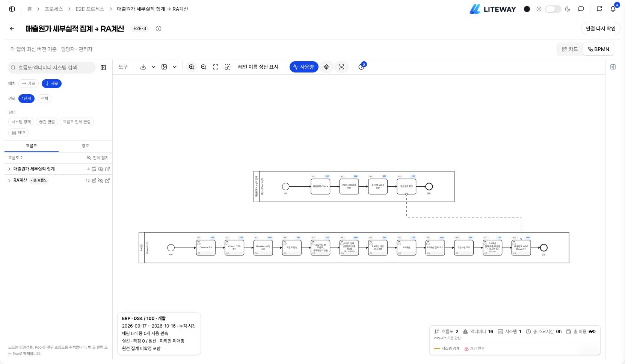Open the image export dropdown arrow
The image size is (625, 364).
(175, 67)
